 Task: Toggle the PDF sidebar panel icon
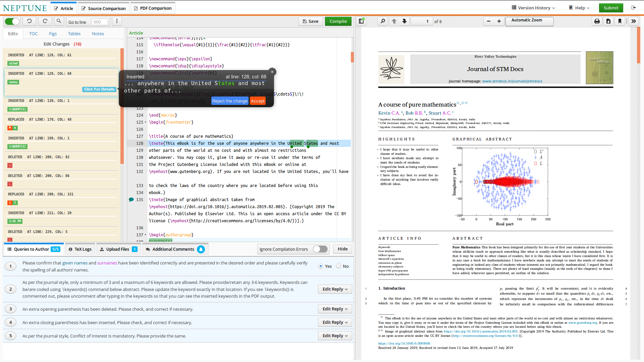pyautogui.click(x=361, y=21)
